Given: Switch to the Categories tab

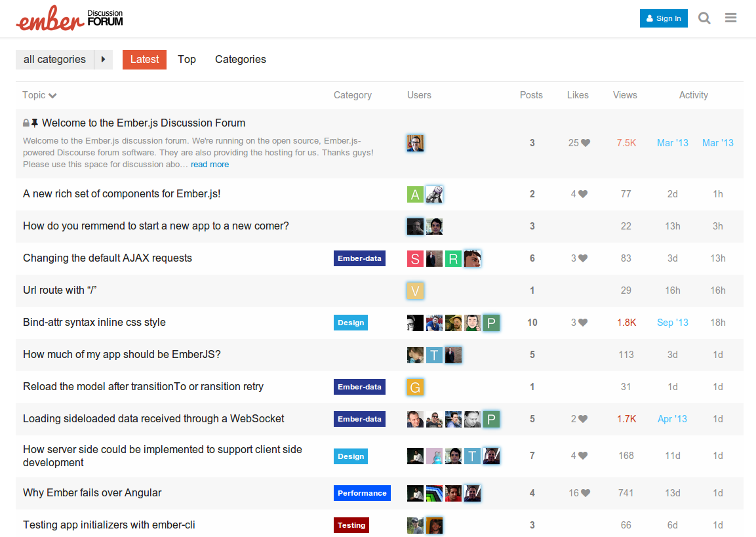Looking at the screenshot, I should (x=240, y=59).
